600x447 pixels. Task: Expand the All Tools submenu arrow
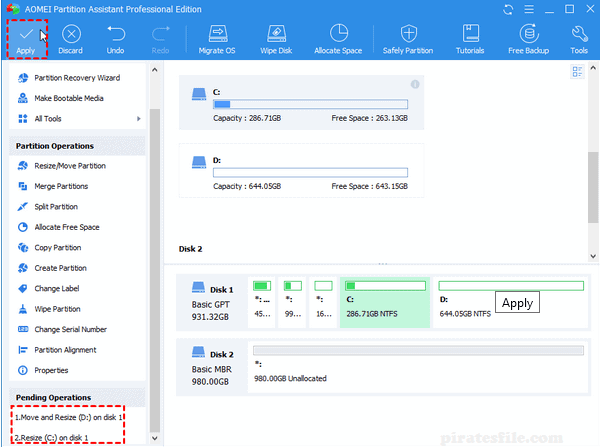click(139, 119)
